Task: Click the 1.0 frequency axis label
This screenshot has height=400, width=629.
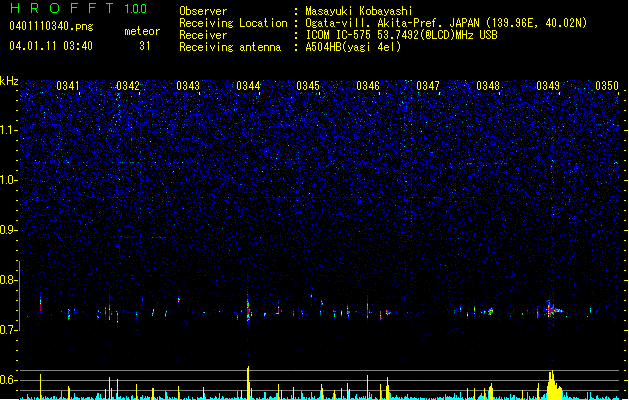Action: coord(9,180)
